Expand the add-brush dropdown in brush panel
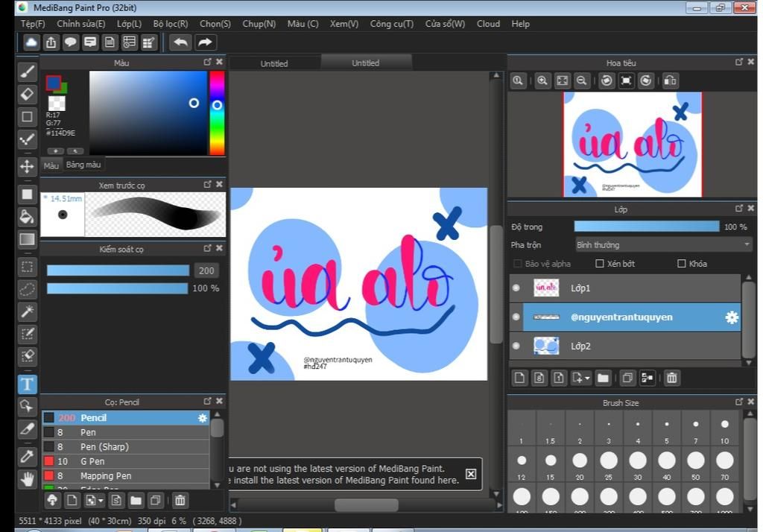 [x=101, y=501]
